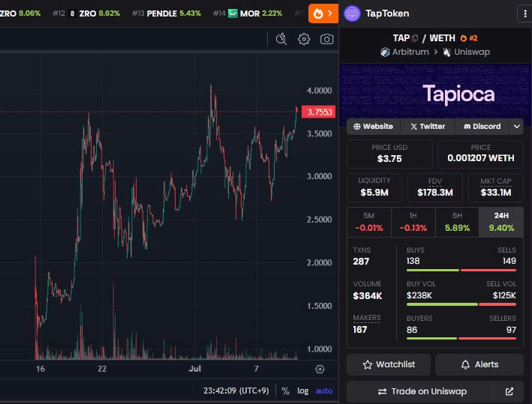This screenshot has height=404, width=532.
Task: Open the three-dot more options menu
Action: 523,13
